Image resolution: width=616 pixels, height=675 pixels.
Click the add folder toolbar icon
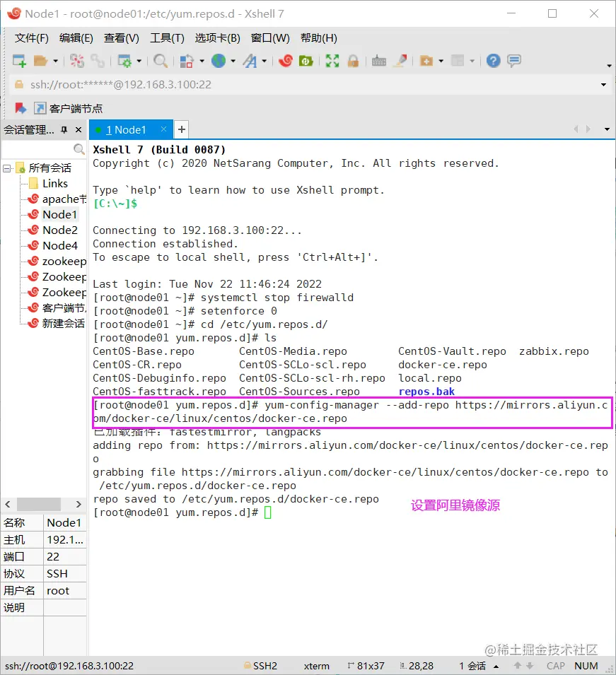pos(426,61)
